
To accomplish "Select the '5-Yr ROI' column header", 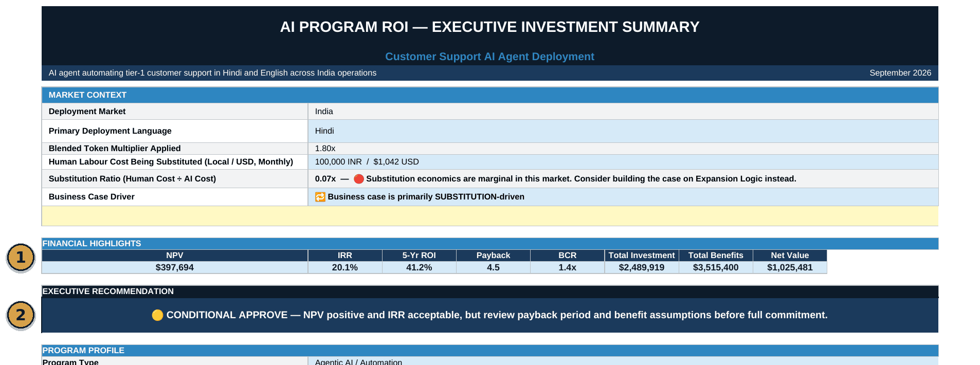I will pos(419,255).
